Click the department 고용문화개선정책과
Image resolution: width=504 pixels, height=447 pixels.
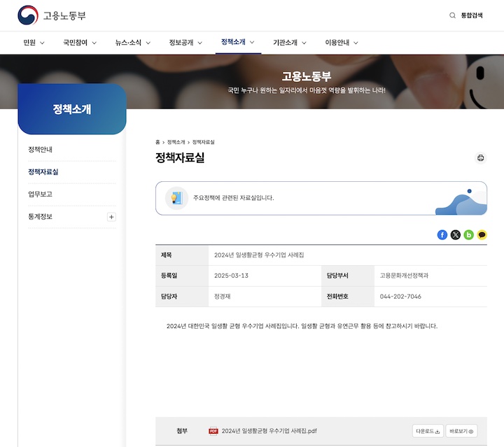(x=404, y=276)
